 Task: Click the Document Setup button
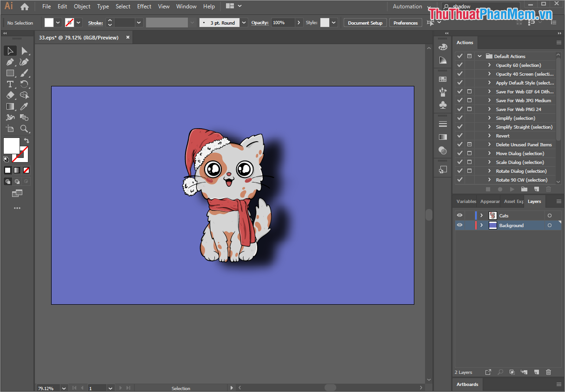pyautogui.click(x=365, y=22)
